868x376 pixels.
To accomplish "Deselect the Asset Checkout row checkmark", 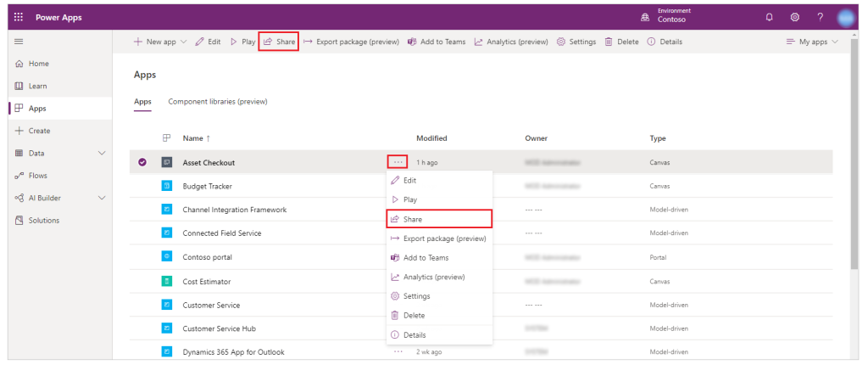I will click(142, 162).
